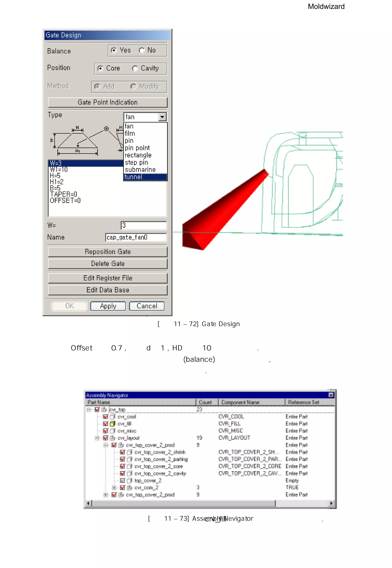Click the Apply button
Screen dimensions: 392x568
point(108,306)
